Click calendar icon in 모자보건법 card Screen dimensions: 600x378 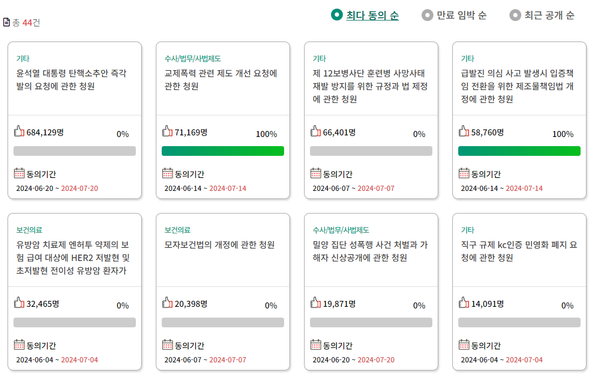coord(167,345)
